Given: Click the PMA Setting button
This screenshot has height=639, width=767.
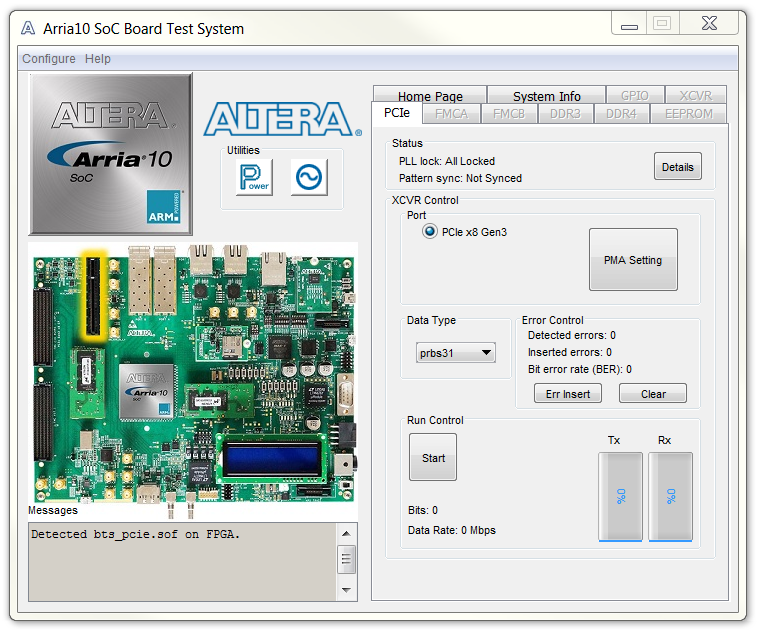Looking at the screenshot, I should coord(632,260).
